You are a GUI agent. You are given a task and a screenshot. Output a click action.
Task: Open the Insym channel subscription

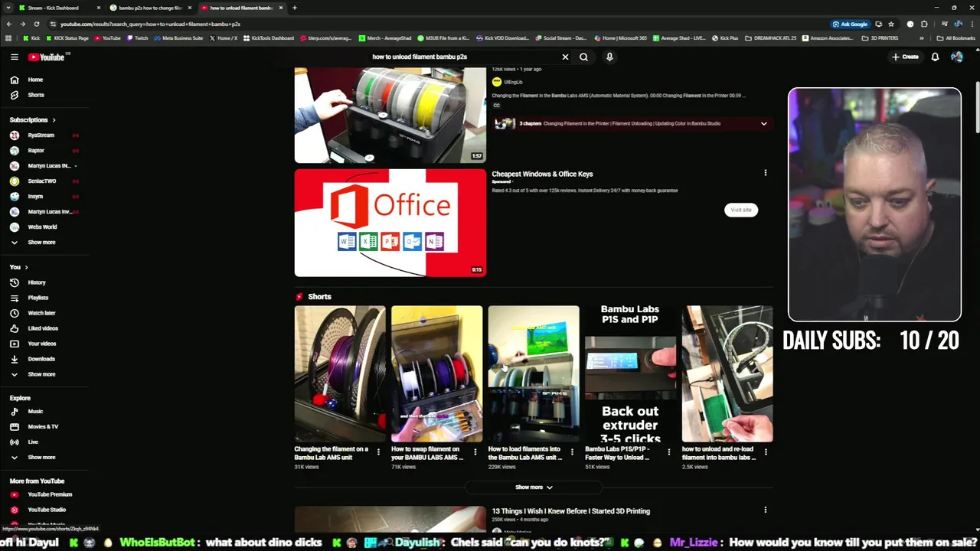pos(35,197)
